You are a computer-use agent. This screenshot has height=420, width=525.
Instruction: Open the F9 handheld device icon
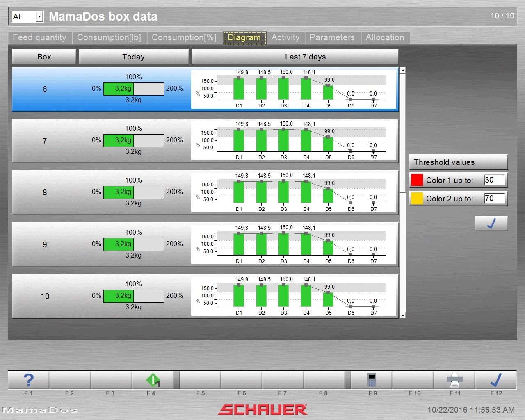(372, 380)
